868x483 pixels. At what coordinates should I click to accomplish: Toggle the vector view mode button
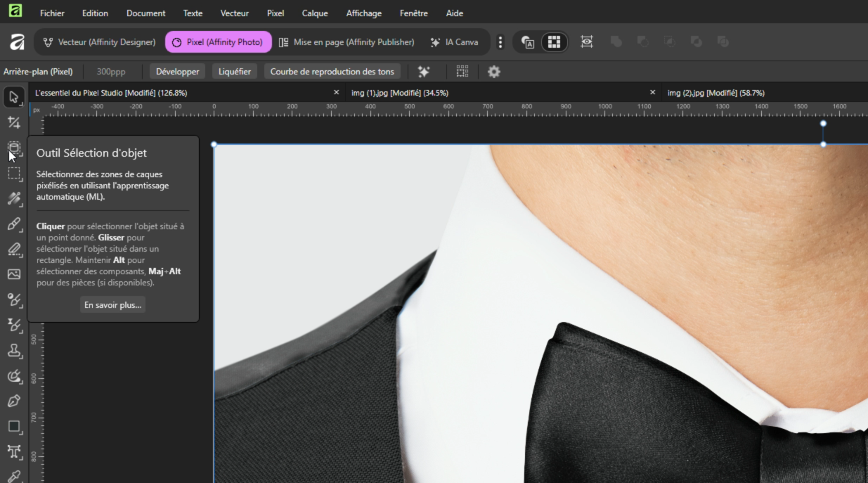528,42
